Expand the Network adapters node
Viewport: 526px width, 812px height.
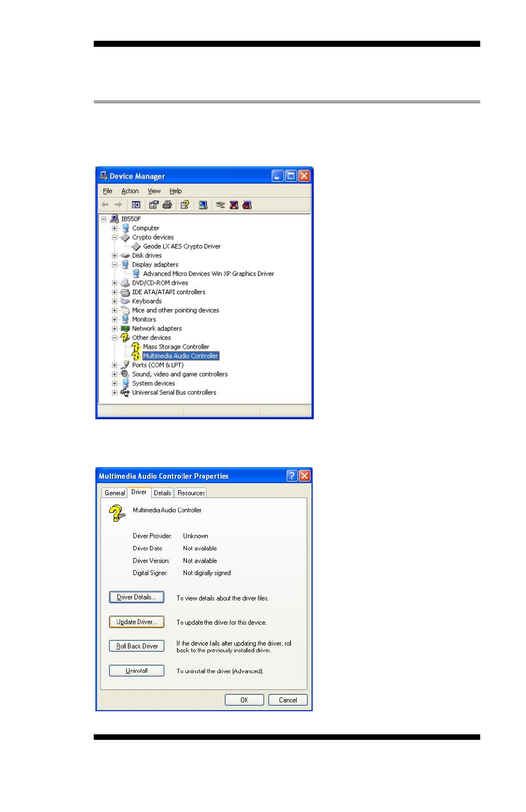click(115, 329)
